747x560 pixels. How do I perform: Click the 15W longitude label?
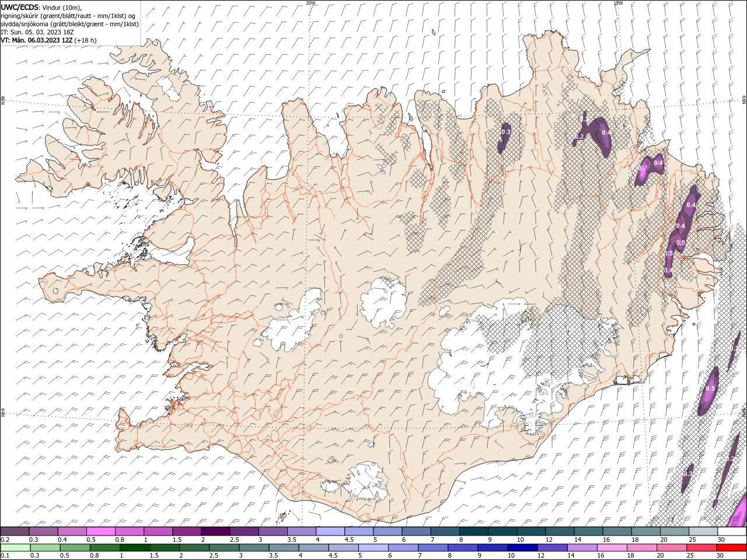[x=618, y=3]
